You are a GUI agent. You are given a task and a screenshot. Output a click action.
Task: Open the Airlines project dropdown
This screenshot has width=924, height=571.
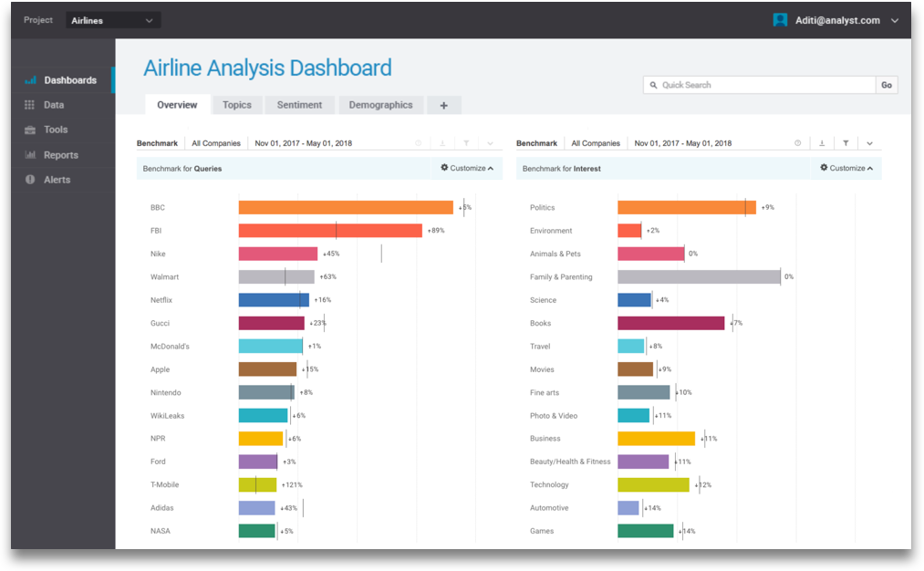[113, 20]
